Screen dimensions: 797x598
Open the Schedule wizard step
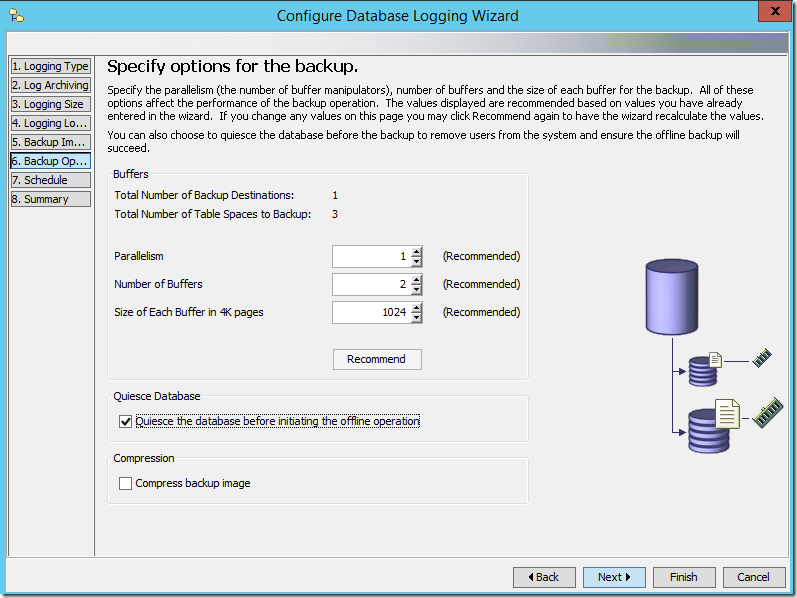(51, 180)
